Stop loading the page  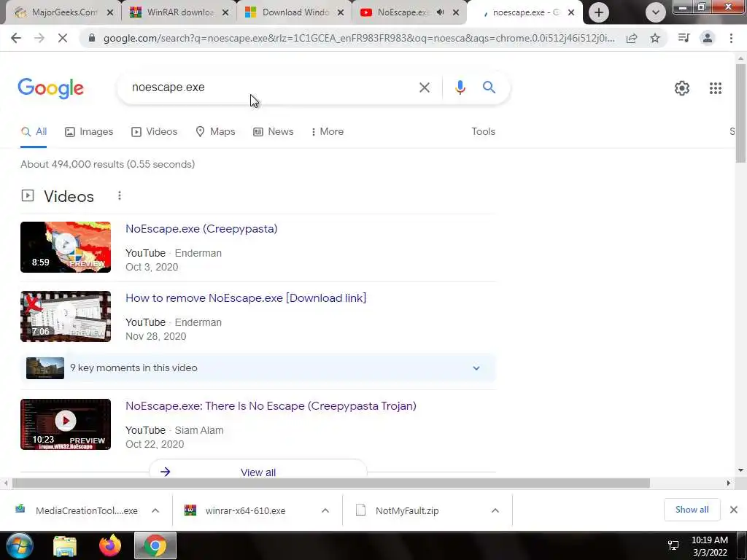point(63,38)
